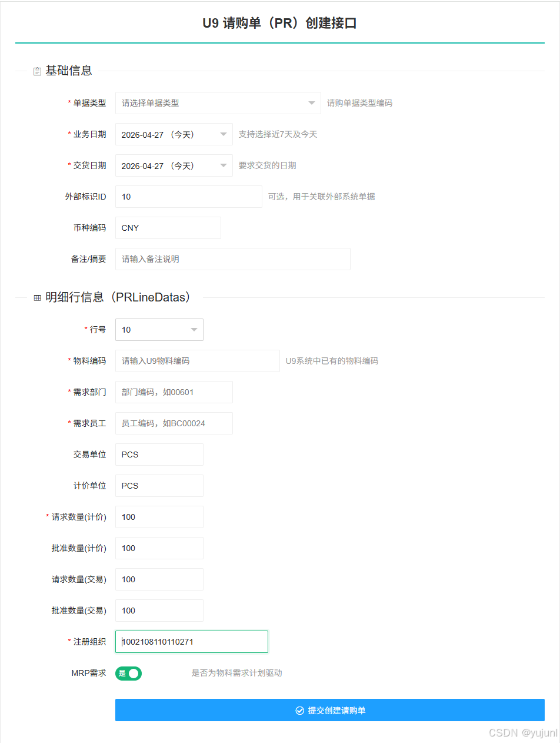Click the 请求数量(交易) input field
The image size is (560, 743).
[x=159, y=579]
